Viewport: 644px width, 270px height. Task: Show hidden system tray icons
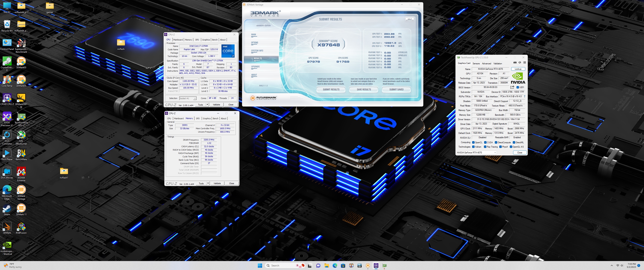612,265
